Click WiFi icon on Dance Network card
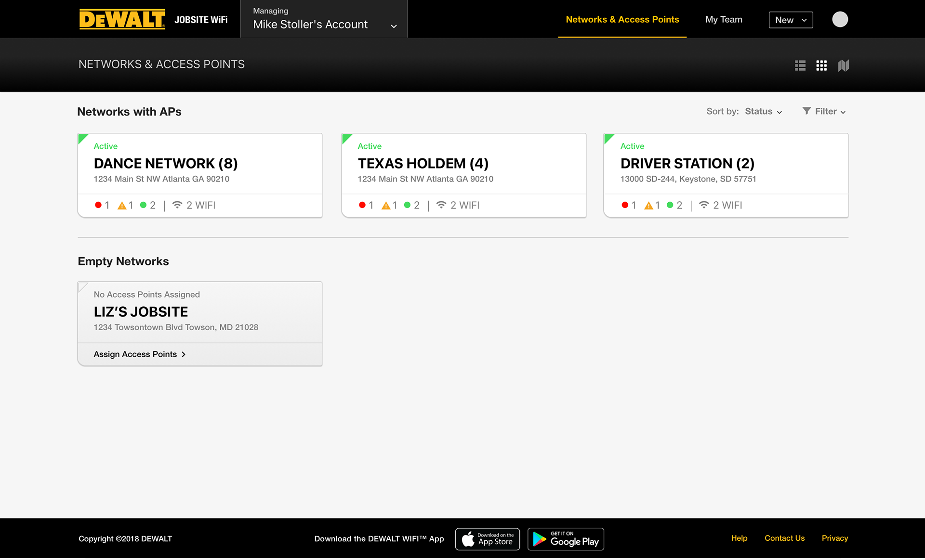Image resolution: width=925 pixels, height=560 pixels. pyautogui.click(x=177, y=205)
